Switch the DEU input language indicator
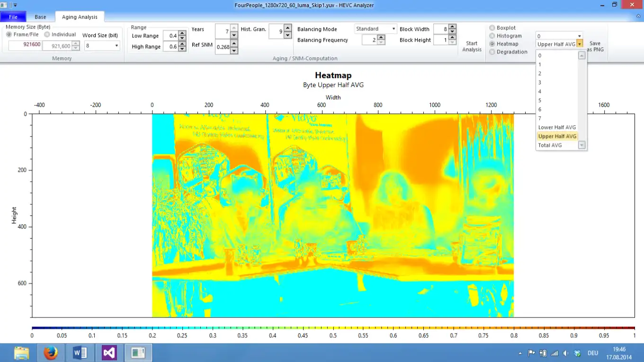Image resolution: width=644 pixels, height=362 pixels. [x=592, y=353]
